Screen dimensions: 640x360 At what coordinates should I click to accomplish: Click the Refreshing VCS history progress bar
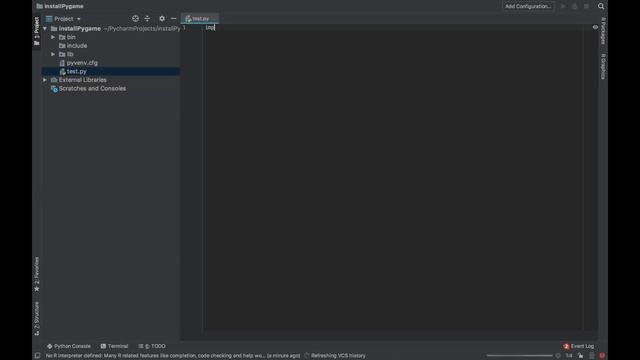click(x=519, y=356)
